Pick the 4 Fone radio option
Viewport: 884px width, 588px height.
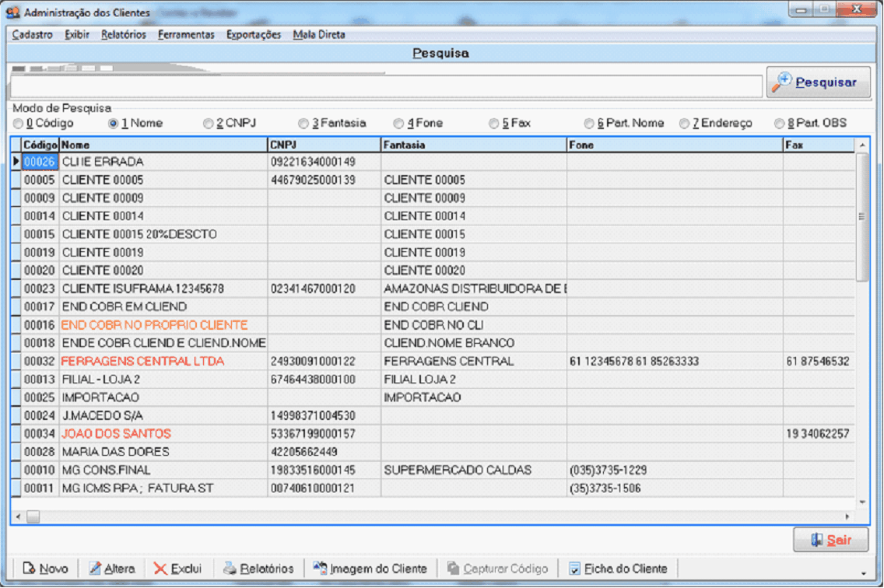click(x=398, y=124)
